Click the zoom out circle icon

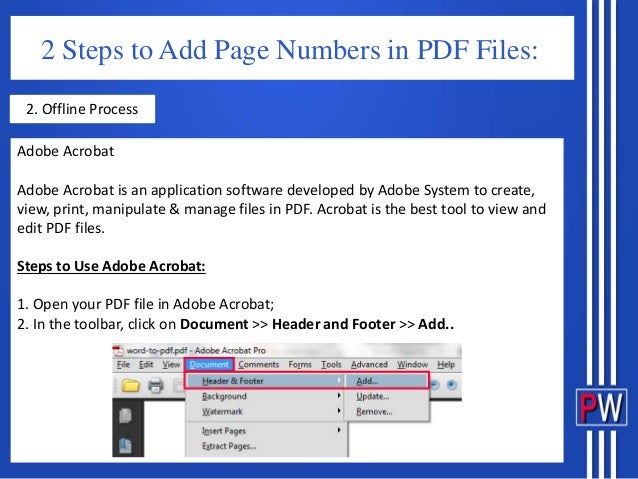pos(434,385)
